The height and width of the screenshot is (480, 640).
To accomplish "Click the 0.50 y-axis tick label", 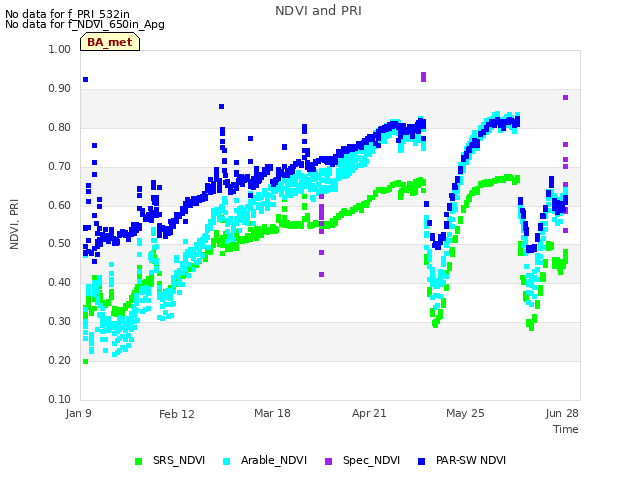I will (60, 244).
